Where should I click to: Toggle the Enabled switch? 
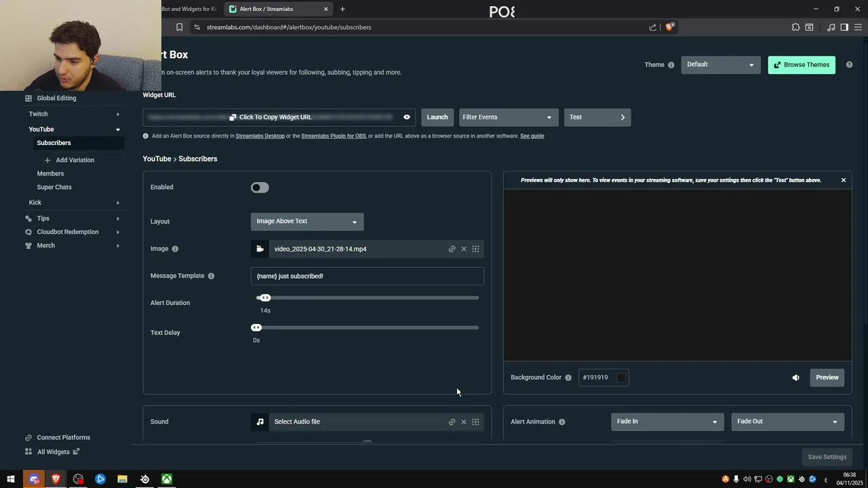[x=260, y=188]
